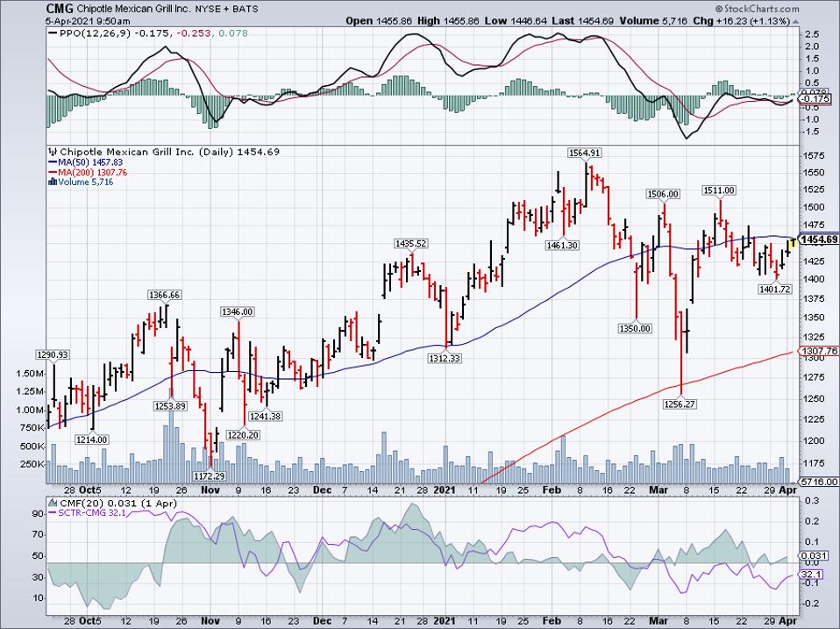Image resolution: width=840 pixels, height=629 pixels.
Task: Click the 1401.72 low price label
Action: click(775, 289)
